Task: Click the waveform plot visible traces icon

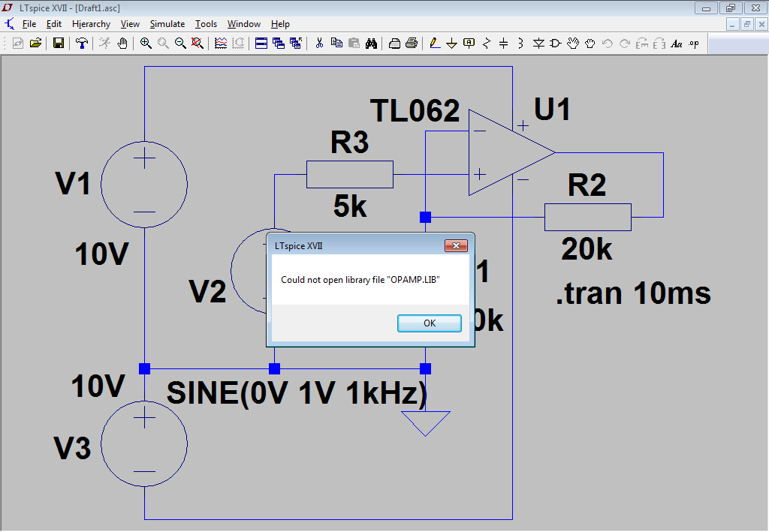Action: (x=221, y=44)
